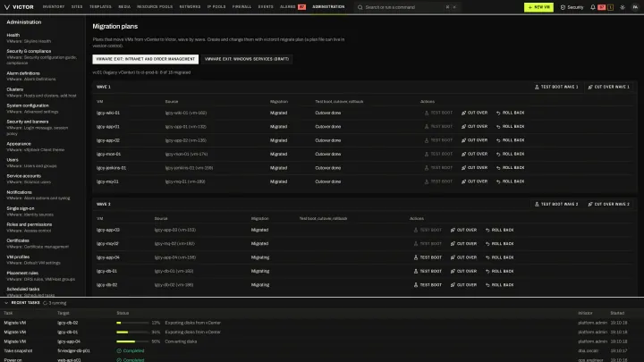This screenshot has width=644, height=362.
Task: Toggle the theme icon beside avatar
Action: (623, 7)
